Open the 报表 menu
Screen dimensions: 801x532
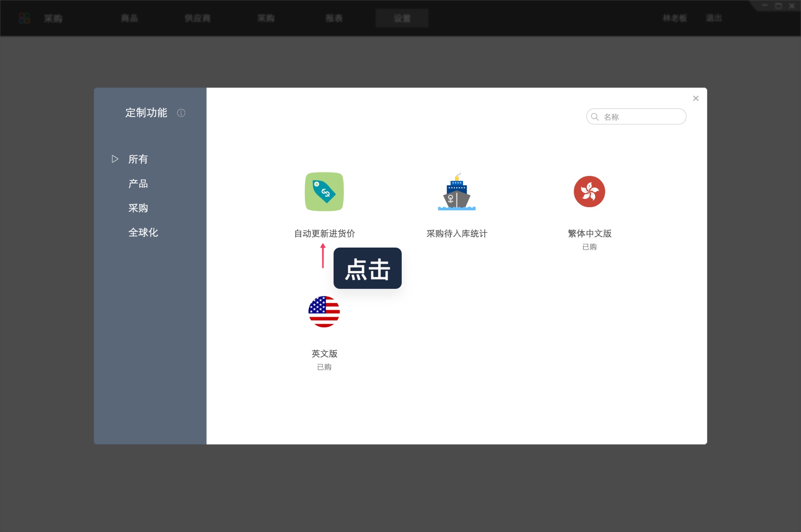333,18
